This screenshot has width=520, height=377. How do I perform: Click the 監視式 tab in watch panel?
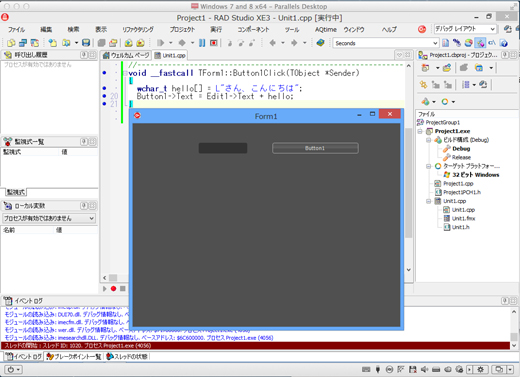(x=16, y=192)
